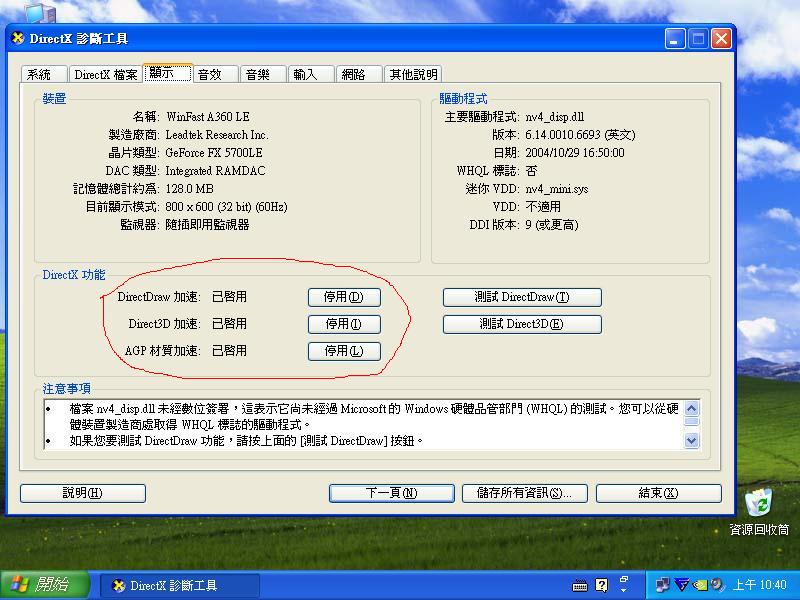The height and width of the screenshot is (600, 800).
Task: Exit with the 結束(X) button
Action: point(659,493)
